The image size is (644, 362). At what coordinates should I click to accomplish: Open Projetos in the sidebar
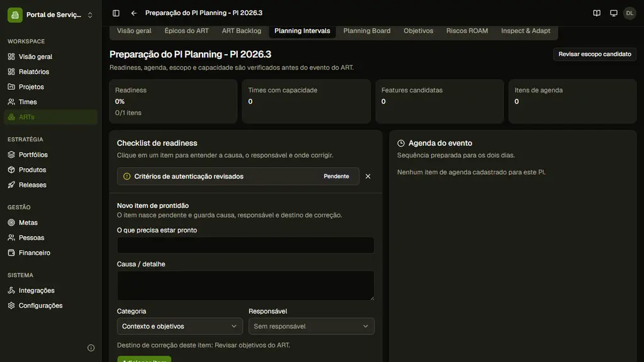click(x=51, y=87)
